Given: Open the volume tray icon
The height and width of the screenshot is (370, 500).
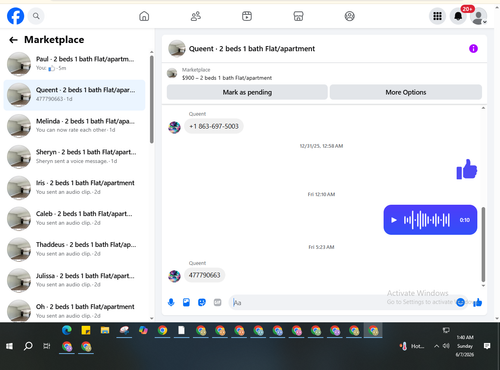Looking at the screenshot, I should (446, 346).
